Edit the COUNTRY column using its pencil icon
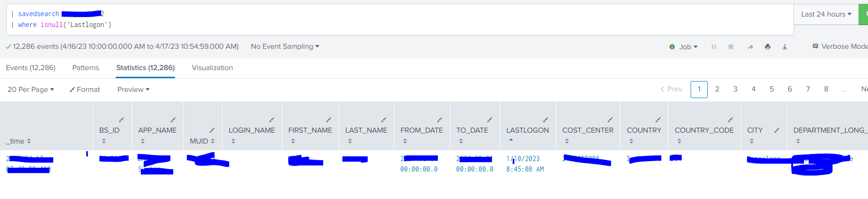The height and width of the screenshot is (199, 868). [x=658, y=120]
